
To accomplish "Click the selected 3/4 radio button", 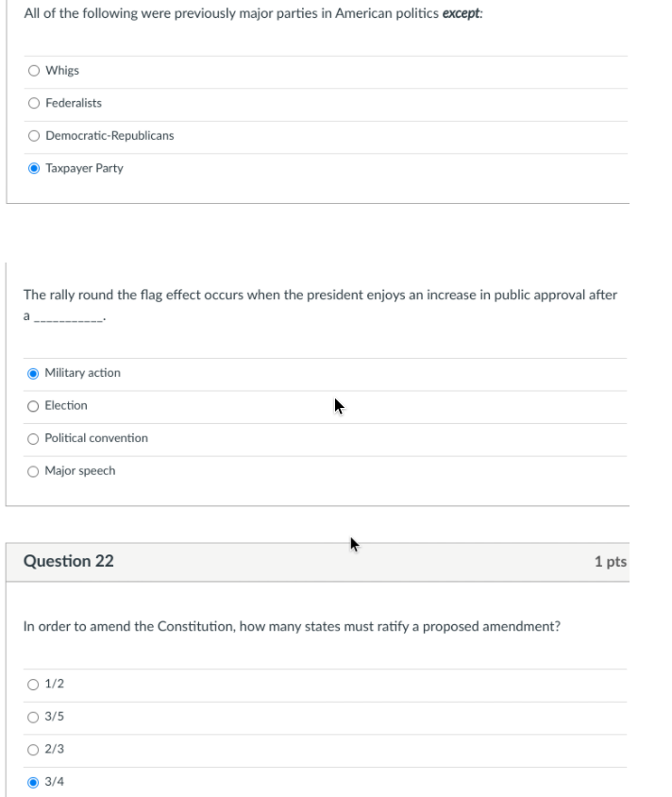I will point(34,782).
